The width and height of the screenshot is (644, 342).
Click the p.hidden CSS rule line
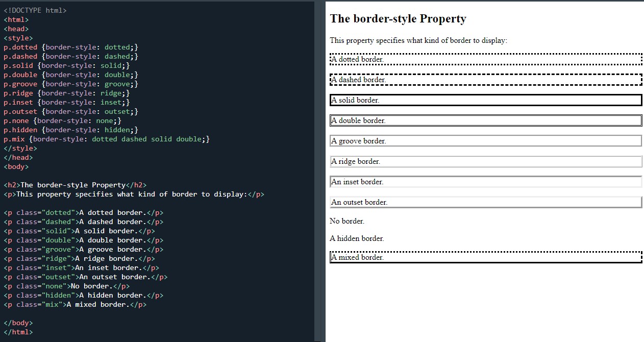tap(71, 130)
